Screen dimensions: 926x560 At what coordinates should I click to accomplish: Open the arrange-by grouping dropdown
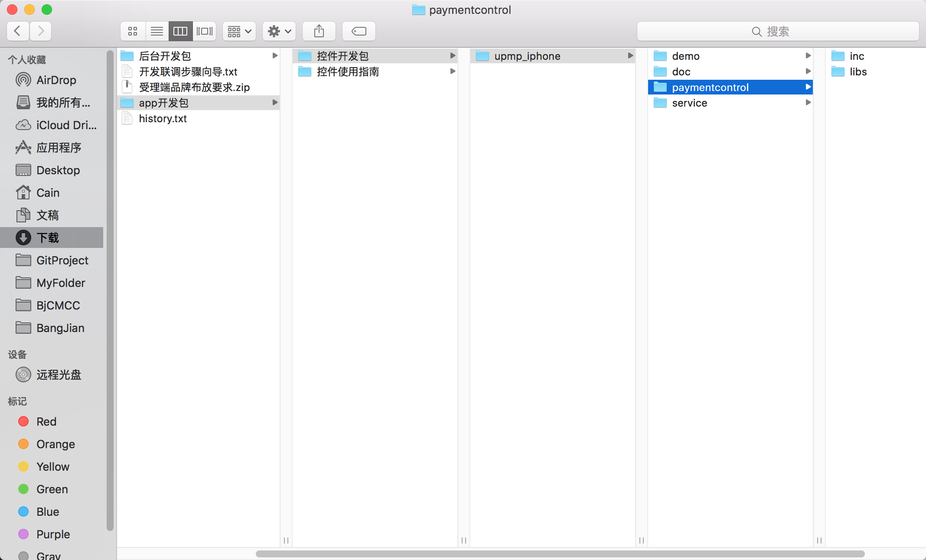pos(239,31)
